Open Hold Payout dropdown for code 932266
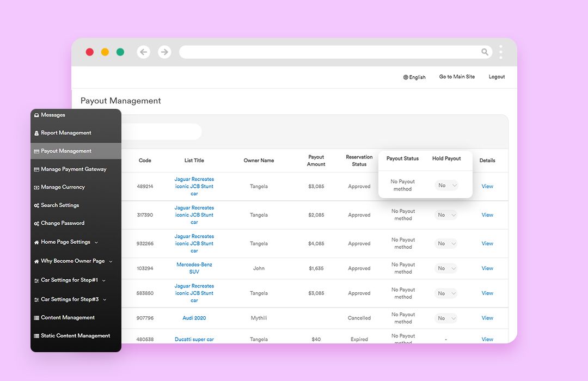 (446, 243)
